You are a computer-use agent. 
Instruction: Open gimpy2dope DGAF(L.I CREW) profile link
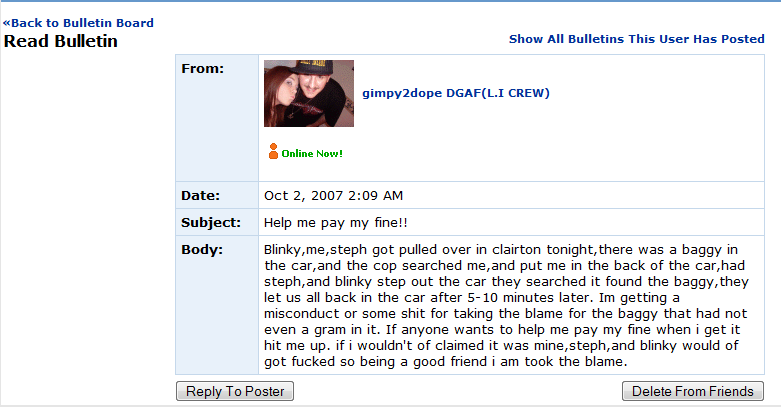pyautogui.click(x=456, y=93)
